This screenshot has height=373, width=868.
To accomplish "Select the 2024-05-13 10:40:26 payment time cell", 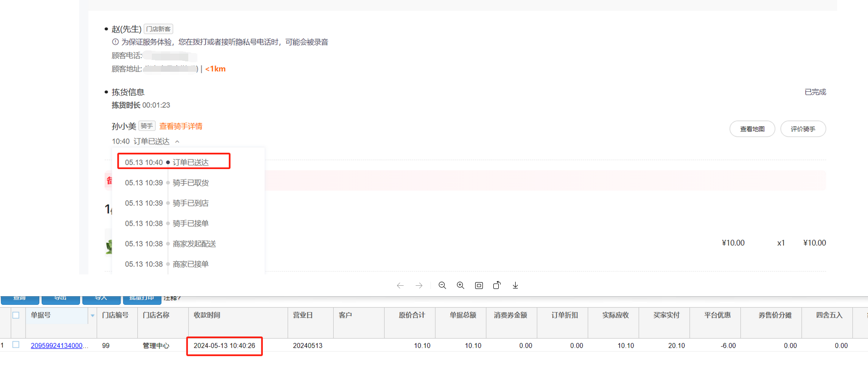I will coord(225,346).
